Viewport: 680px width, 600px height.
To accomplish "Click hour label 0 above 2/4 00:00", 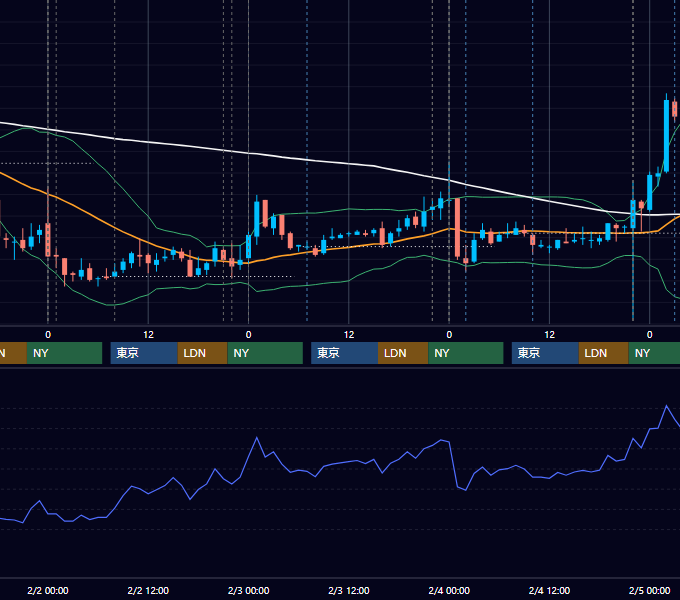I will point(449,335).
